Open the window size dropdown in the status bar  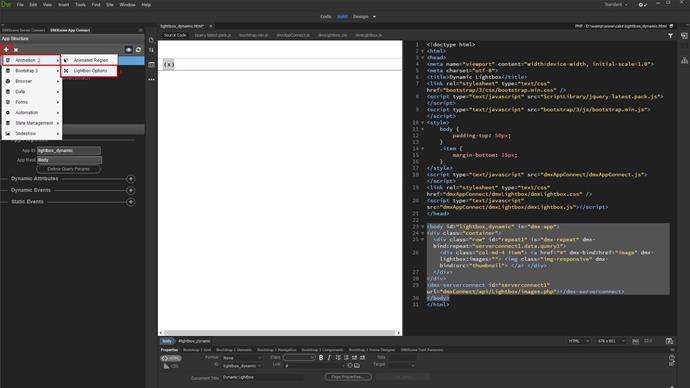pyautogui.click(x=611, y=341)
